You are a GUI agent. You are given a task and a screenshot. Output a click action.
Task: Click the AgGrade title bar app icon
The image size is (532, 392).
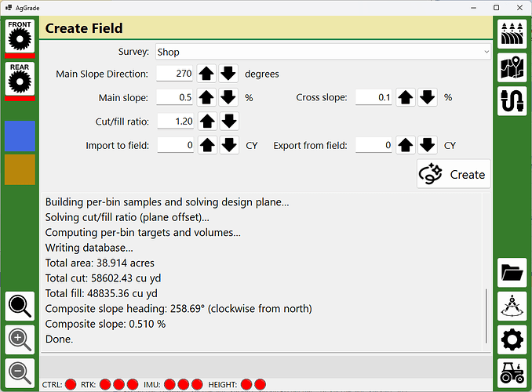coord(9,8)
